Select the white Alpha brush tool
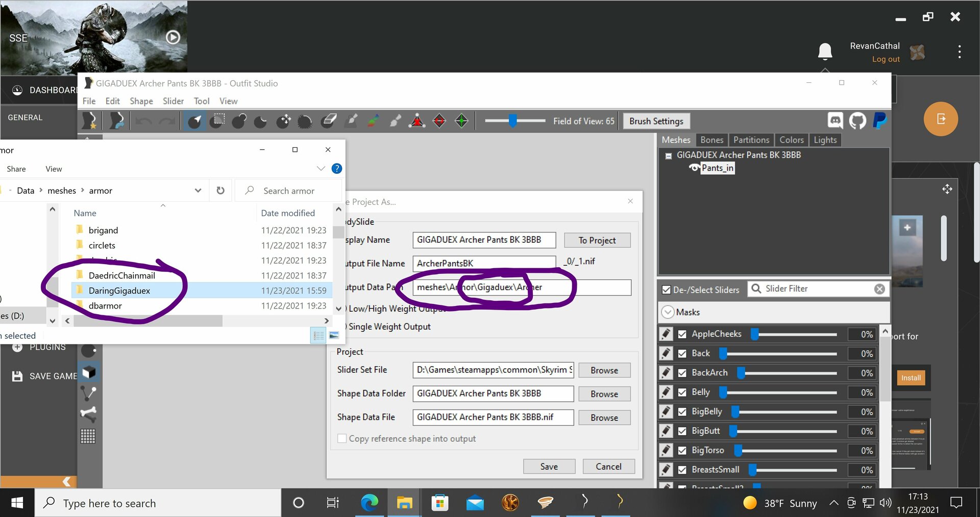The image size is (980, 517). tap(396, 121)
